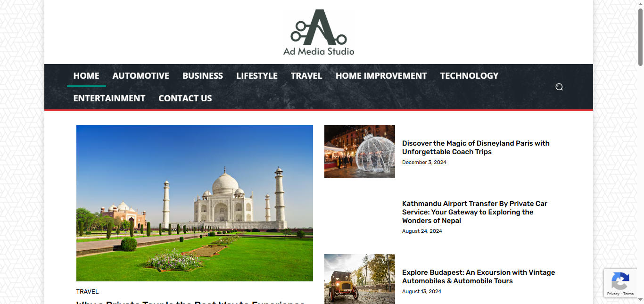Go to the Home menu item
Viewport: 644px width, 304px height.
pos(86,75)
